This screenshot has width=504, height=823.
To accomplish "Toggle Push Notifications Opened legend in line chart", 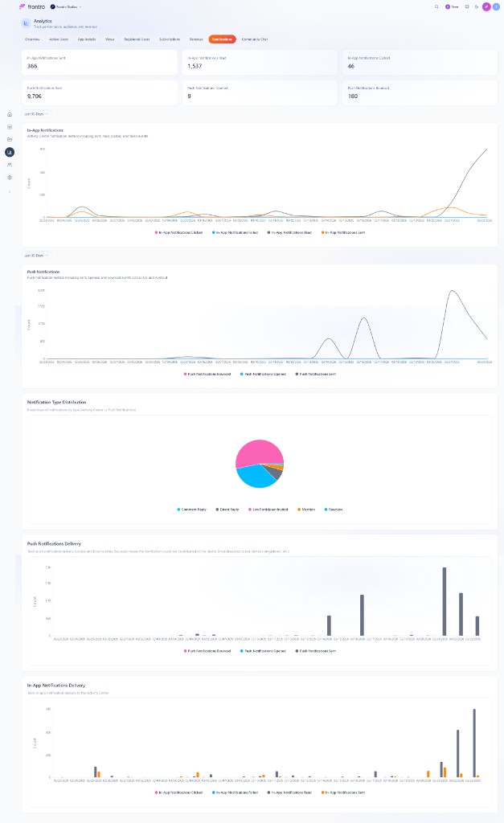I will click(x=263, y=374).
